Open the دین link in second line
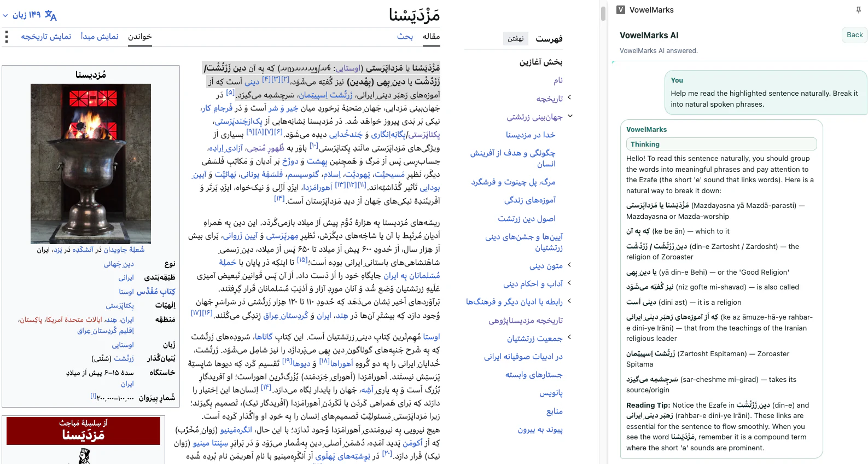Image resolution: width=868 pixels, height=464 pixels. pos(252,82)
